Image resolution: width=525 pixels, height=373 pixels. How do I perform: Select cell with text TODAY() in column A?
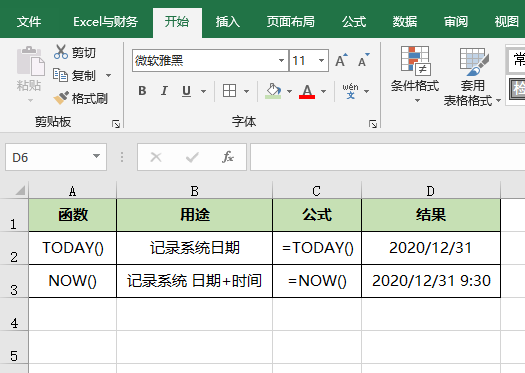(x=73, y=248)
